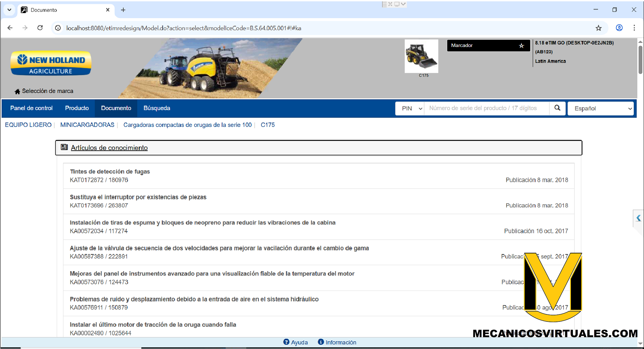Open article Instalación de tiras de espuma
This screenshot has width=644, height=349.
[203, 222]
